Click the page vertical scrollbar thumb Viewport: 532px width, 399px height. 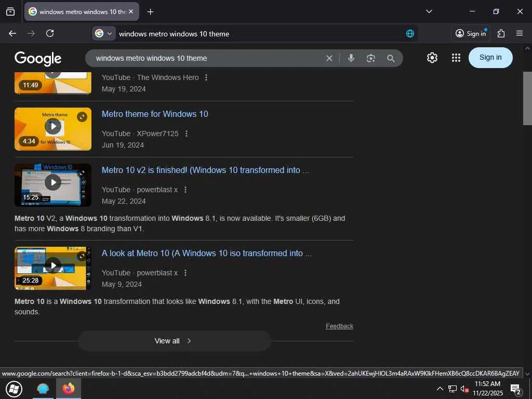[x=527, y=98]
